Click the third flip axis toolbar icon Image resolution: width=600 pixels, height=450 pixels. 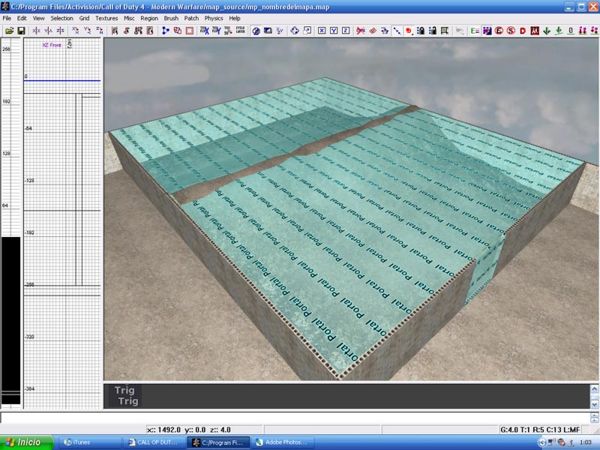[60, 31]
